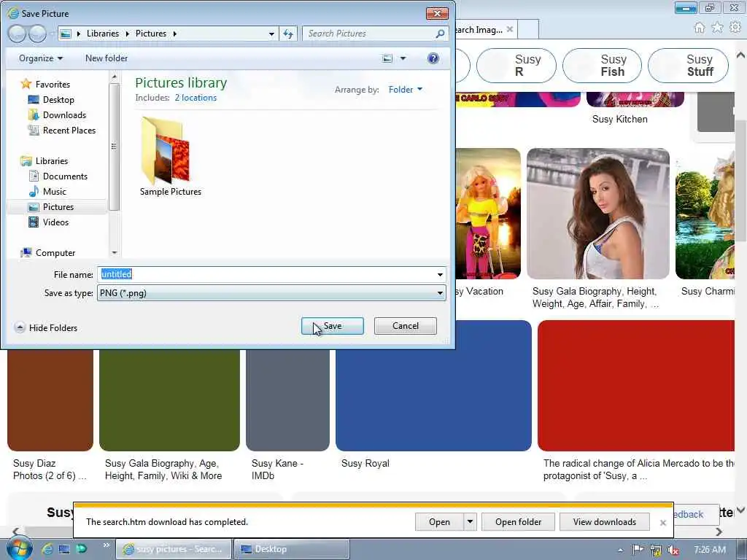The width and height of the screenshot is (747, 560).
Task: Close the Search Images browser tab
Action: tap(510, 29)
